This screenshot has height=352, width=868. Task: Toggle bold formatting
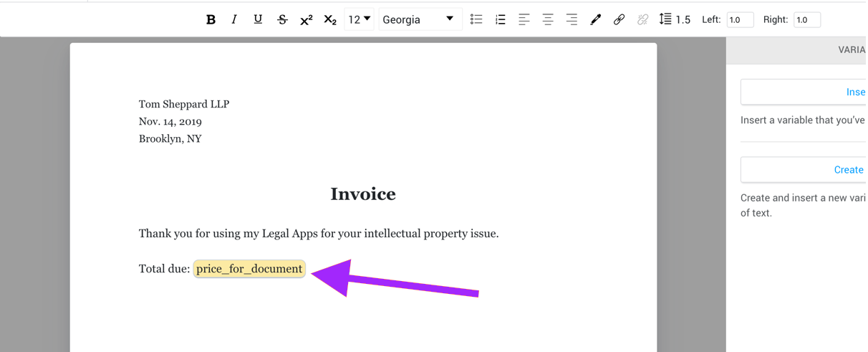(x=211, y=20)
